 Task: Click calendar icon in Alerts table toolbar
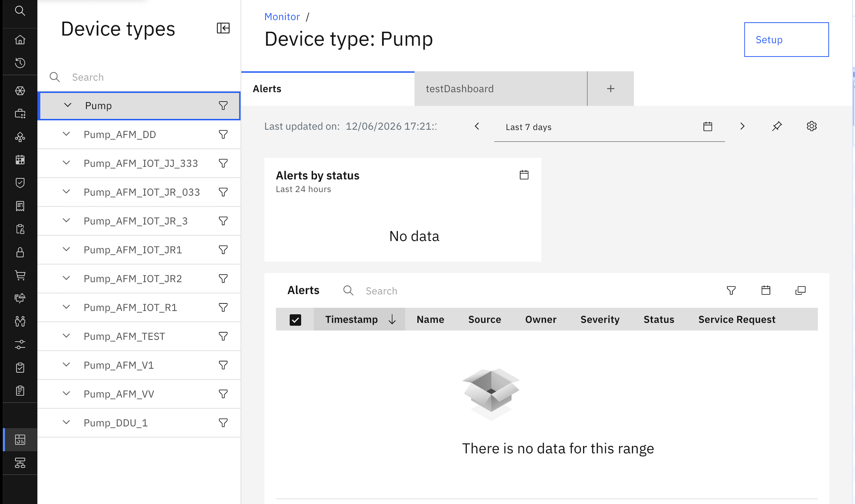[766, 290]
